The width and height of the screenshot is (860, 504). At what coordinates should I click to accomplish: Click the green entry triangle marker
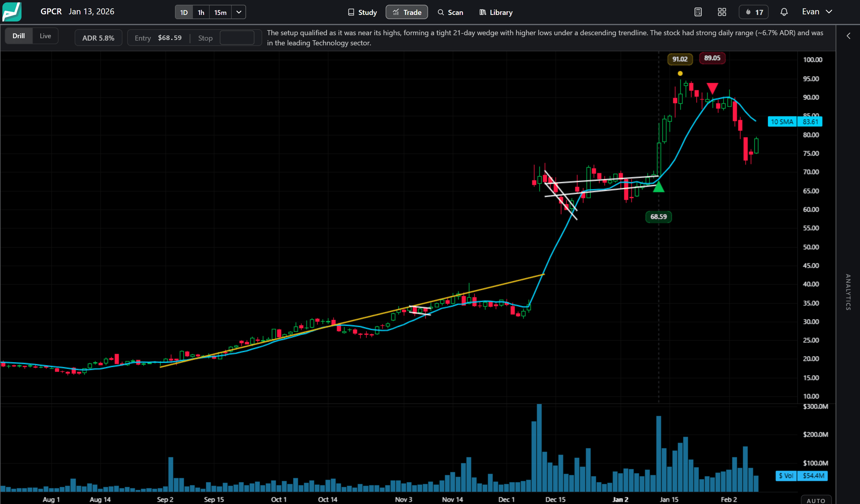[x=658, y=187]
